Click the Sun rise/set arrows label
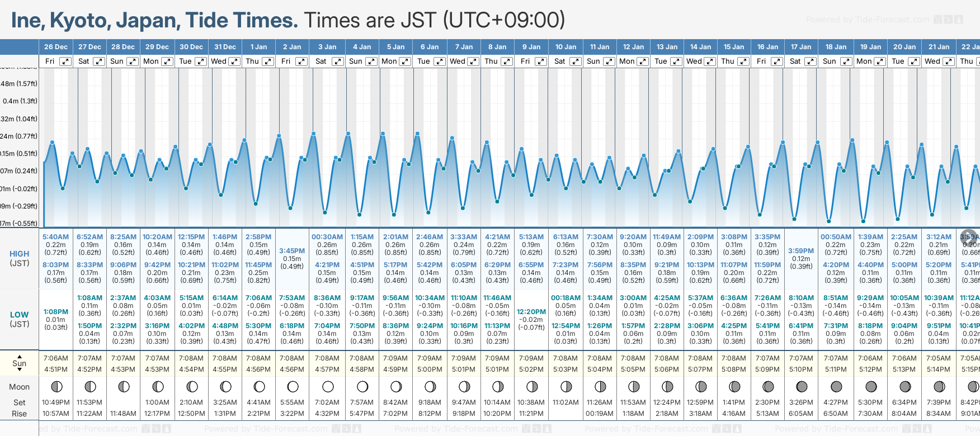The height and width of the screenshot is (436, 980). [x=20, y=363]
